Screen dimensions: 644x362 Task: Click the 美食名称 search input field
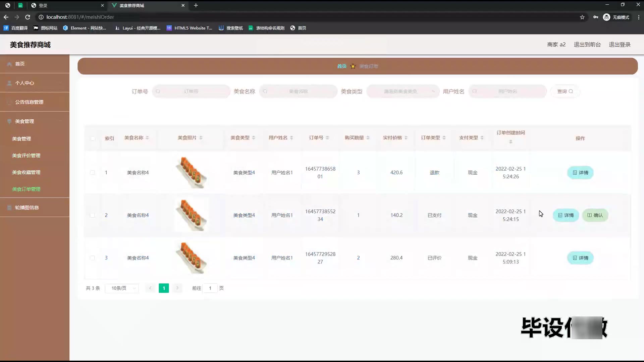(x=298, y=92)
